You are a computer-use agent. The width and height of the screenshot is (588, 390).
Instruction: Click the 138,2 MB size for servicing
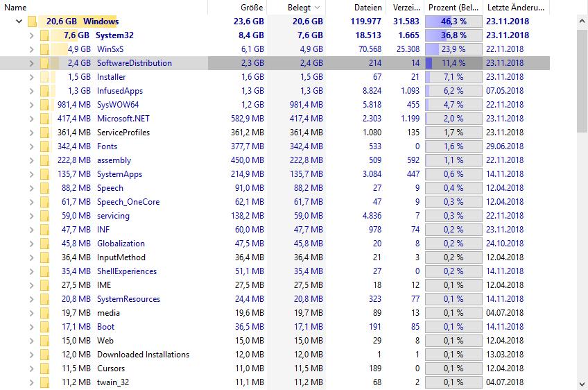pos(248,216)
